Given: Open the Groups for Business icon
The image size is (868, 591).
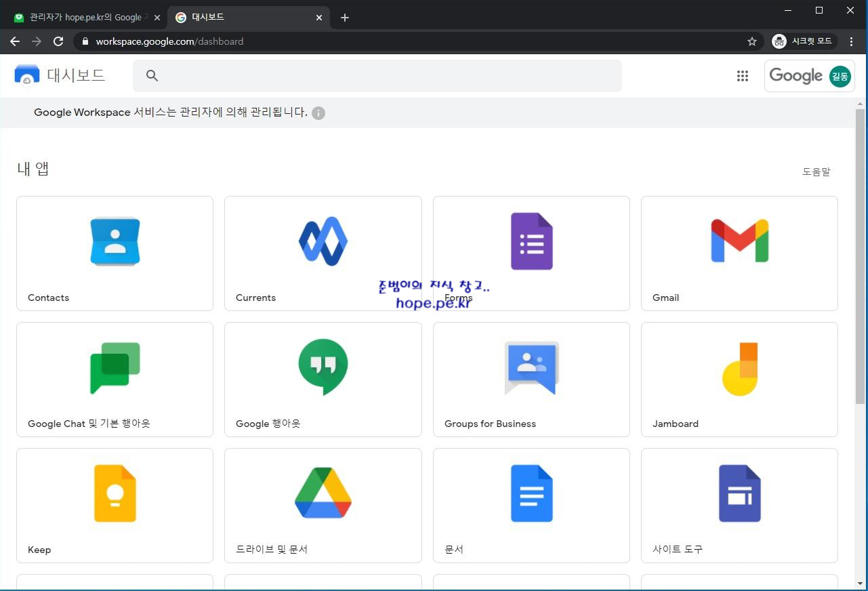Looking at the screenshot, I should [532, 368].
